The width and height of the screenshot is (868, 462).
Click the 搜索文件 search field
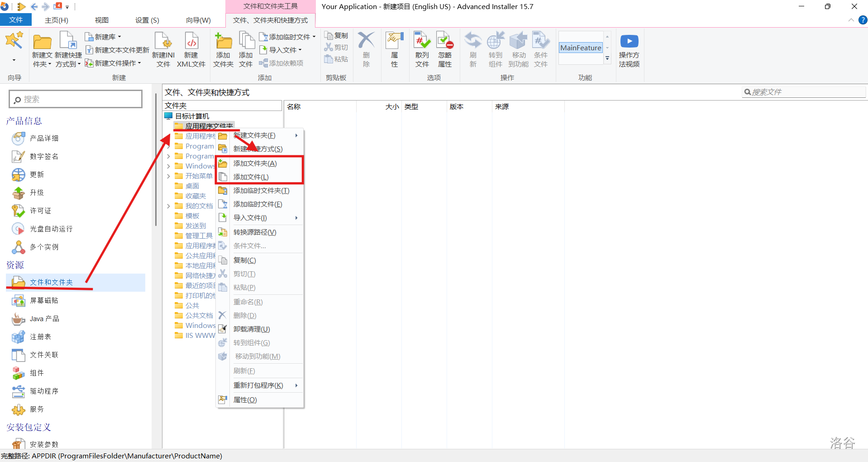[x=806, y=92]
